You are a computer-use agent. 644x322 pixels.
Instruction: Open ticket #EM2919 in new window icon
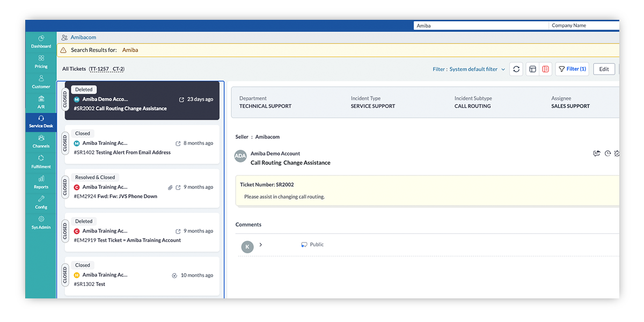(178, 231)
